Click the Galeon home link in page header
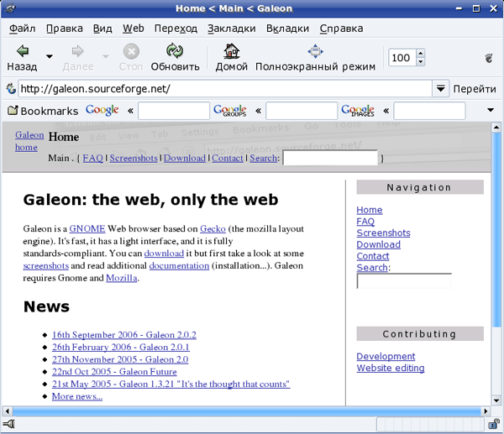 (x=29, y=141)
